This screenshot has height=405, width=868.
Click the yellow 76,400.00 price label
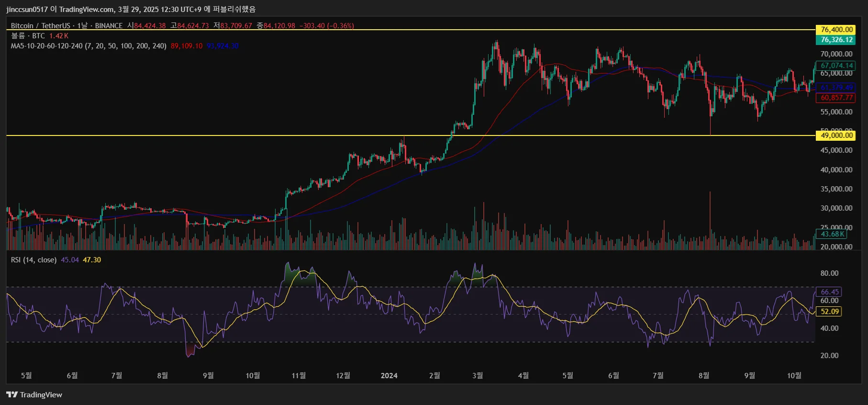click(835, 30)
